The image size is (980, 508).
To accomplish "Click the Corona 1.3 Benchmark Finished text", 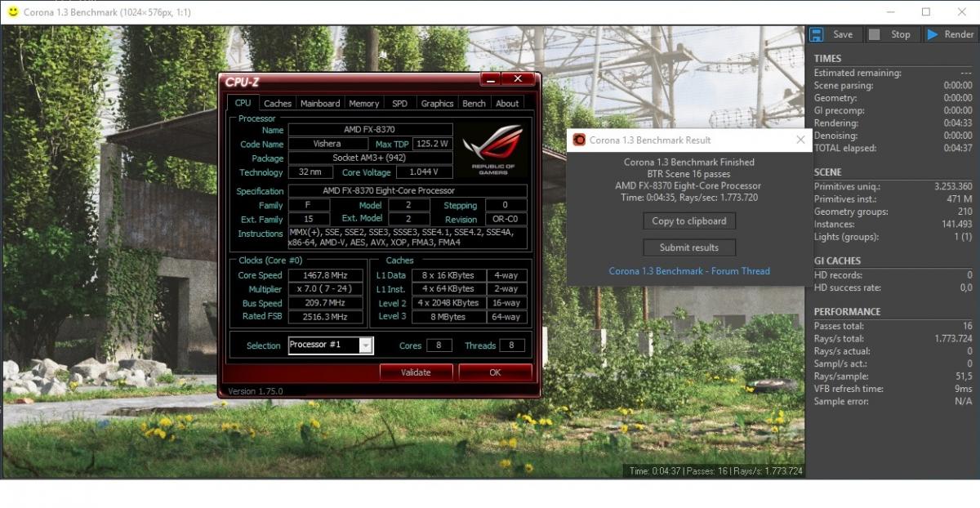I will click(x=689, y=163).
